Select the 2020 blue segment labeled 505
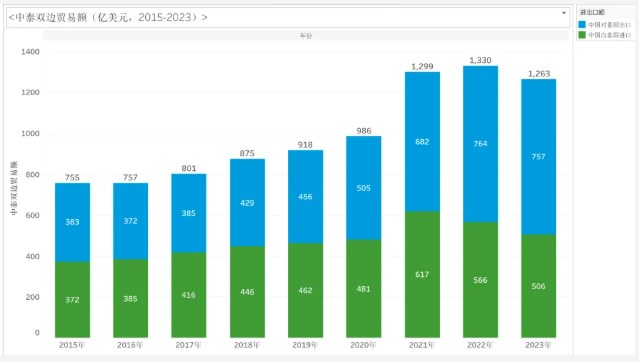Image resolution: width=639 pixels, height=362 pixels. click(364, 188)
